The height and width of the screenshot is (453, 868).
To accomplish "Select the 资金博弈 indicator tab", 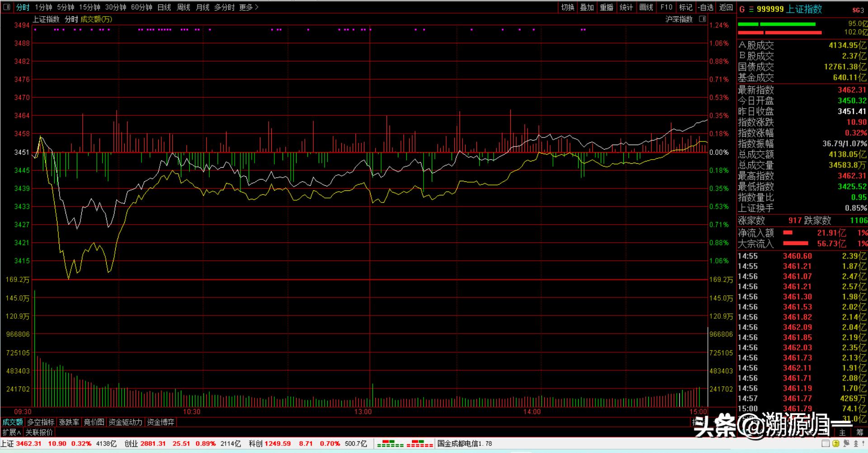I will point(160,422).
